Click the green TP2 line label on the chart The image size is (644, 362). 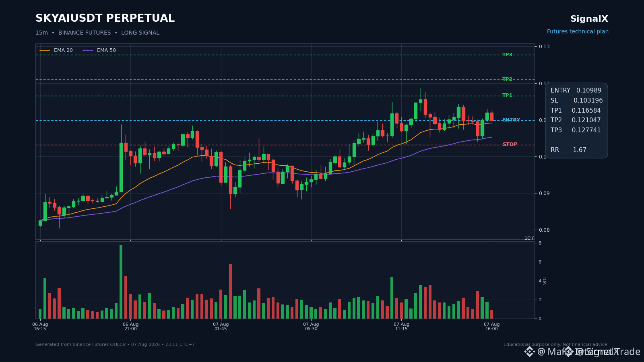507,79
